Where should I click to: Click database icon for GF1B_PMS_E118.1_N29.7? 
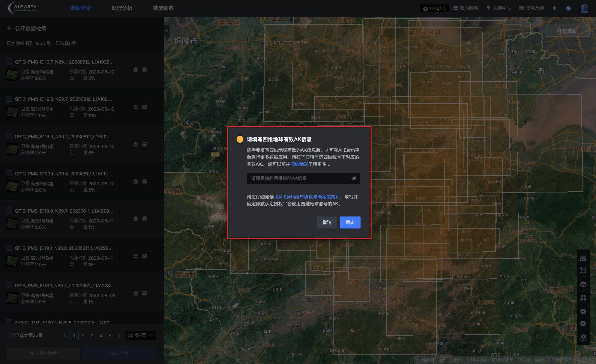coord(145,293)
